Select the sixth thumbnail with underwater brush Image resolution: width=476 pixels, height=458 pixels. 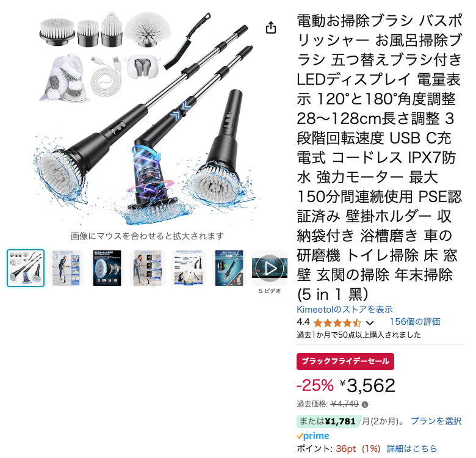pos(229,268)
